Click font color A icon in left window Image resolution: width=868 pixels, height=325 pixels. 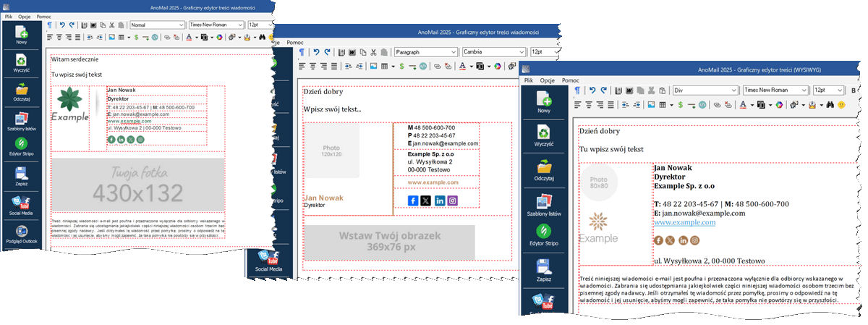(189, 37)
